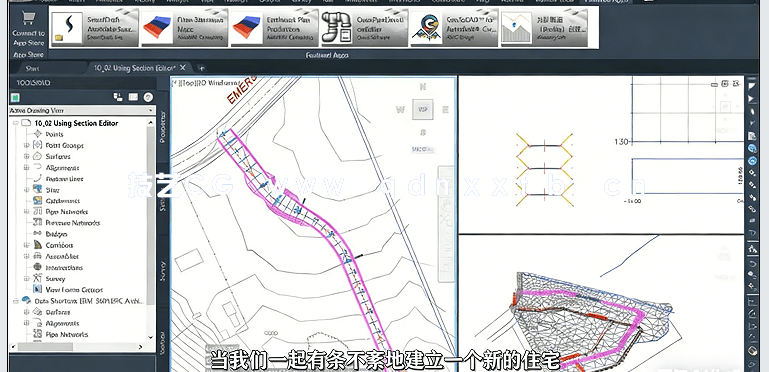
Task: Switch to the Prospector vertical tab
Action: 163,126
